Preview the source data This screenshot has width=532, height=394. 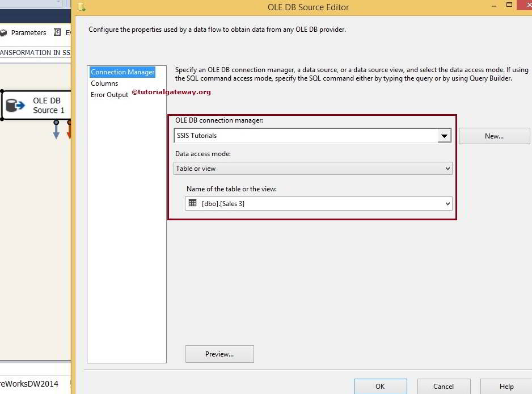pyautogui.click(x=219, y=354)
